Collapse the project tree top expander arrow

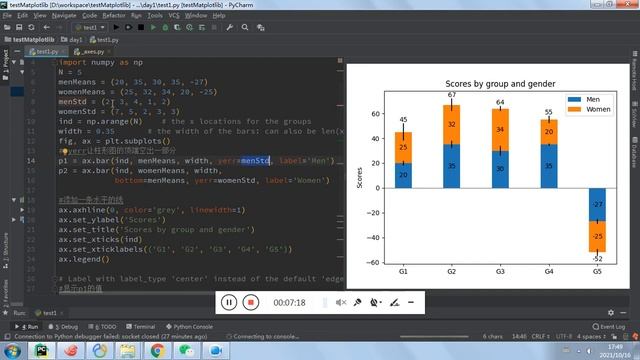(x=14, y=62)
